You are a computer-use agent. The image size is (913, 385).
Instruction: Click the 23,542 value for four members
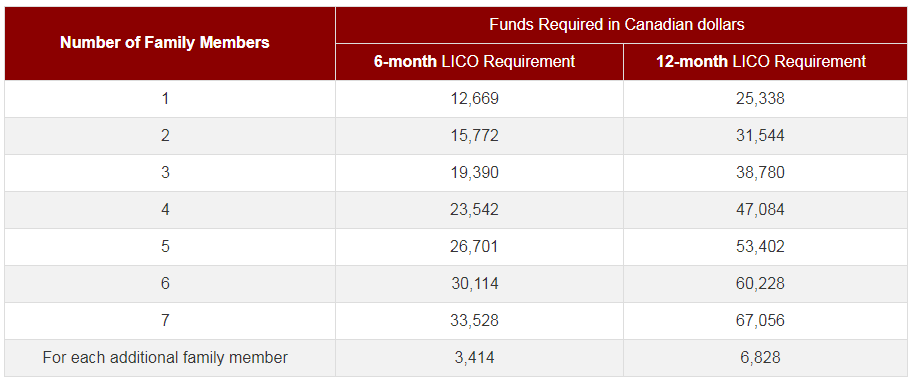pos(474,210)
